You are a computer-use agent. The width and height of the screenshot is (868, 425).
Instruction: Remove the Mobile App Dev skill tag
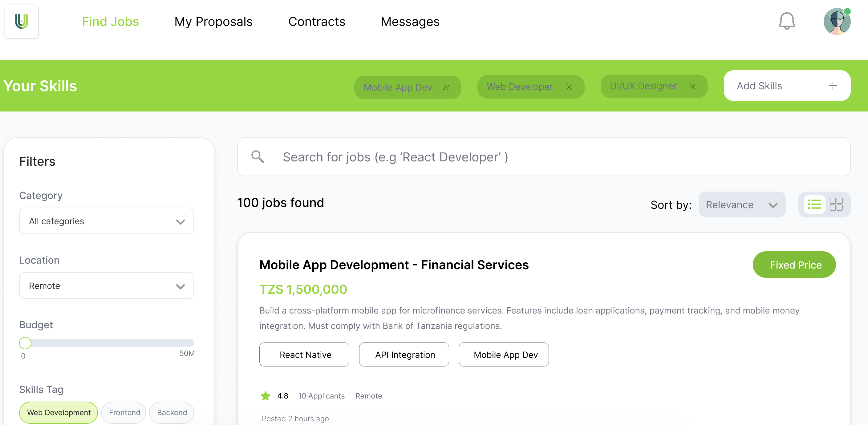[x=446, y=87]
